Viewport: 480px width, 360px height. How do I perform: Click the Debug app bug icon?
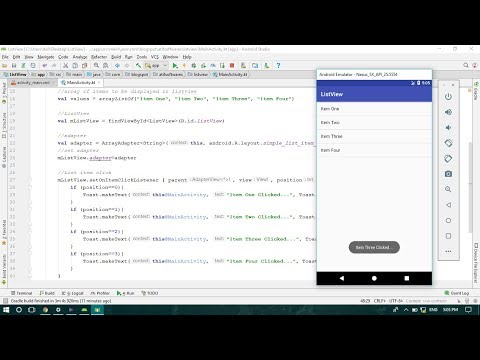pyautogui.click(x=194, y=66)
